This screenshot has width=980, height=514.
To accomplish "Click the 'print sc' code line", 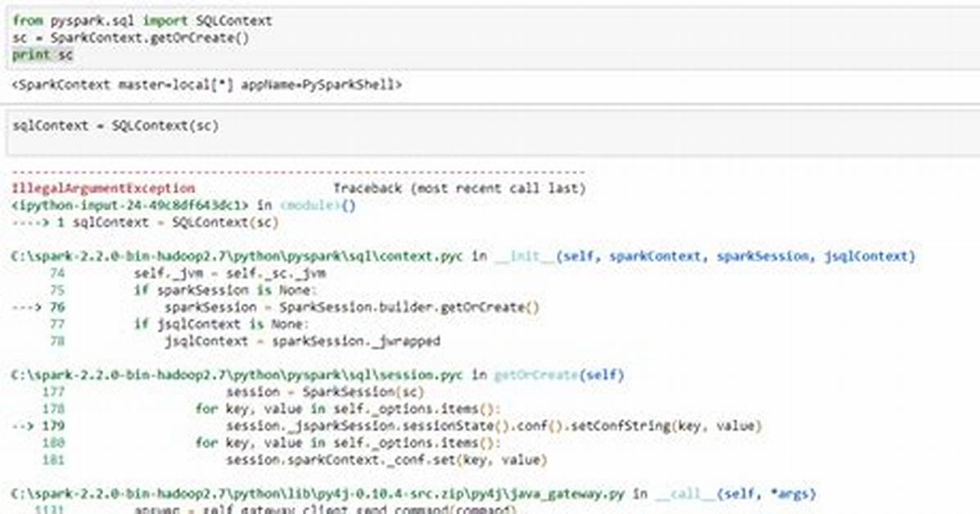I will [43, 54].
